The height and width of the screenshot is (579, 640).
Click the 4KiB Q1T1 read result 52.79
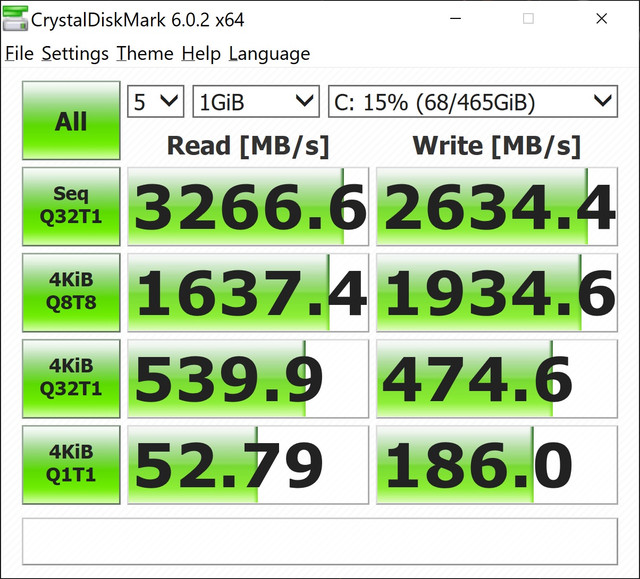[248, 465]
